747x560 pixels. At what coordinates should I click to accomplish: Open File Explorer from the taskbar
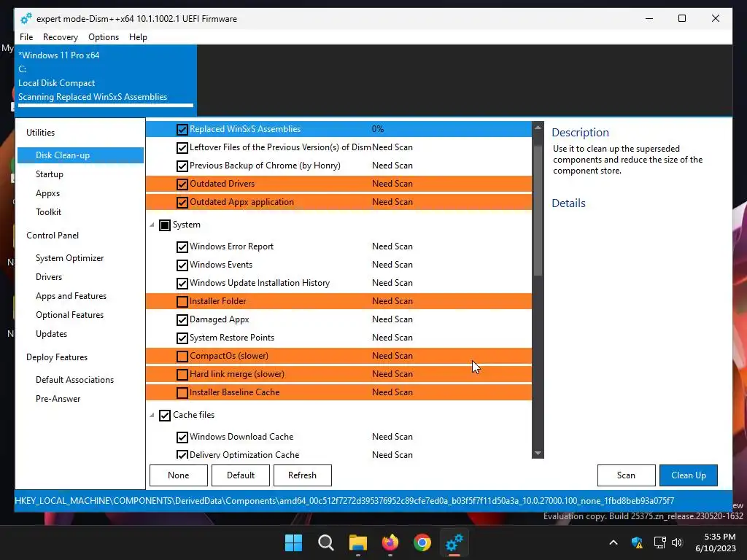(357, 542)
